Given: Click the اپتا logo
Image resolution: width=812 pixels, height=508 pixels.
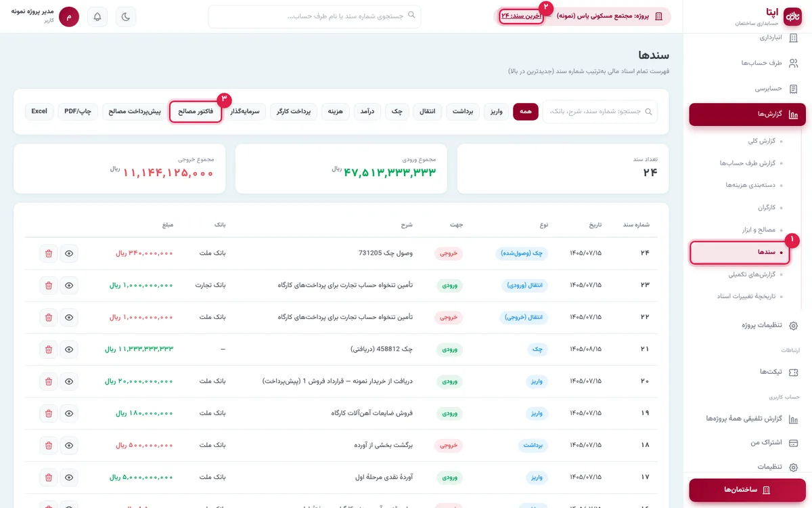Looking at the screenshot, I should tap(792, 16).
